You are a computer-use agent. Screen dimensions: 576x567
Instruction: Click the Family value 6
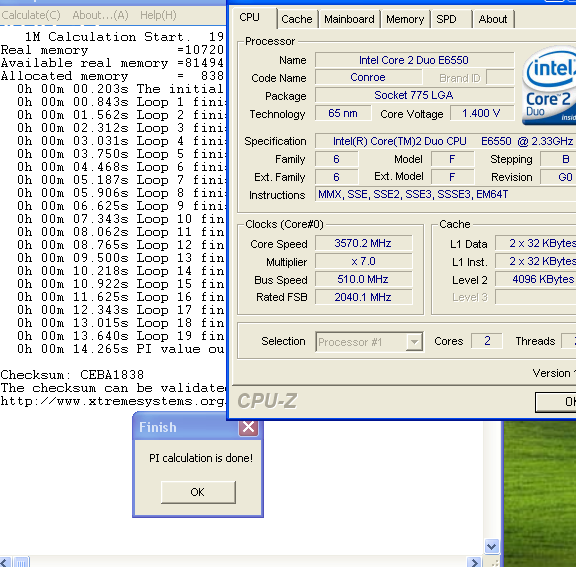coord(336,159)
